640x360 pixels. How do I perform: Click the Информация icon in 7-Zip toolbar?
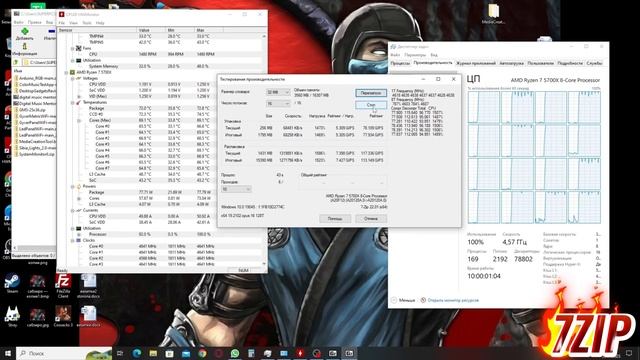tap(24, 46)
